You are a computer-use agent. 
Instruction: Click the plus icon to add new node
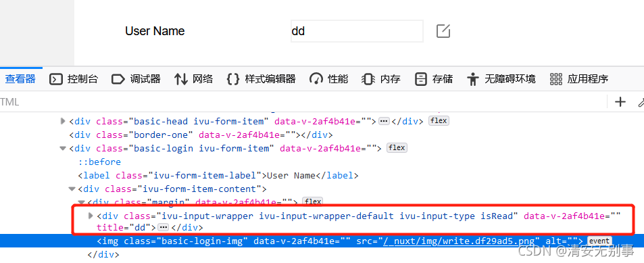(620, 102)
